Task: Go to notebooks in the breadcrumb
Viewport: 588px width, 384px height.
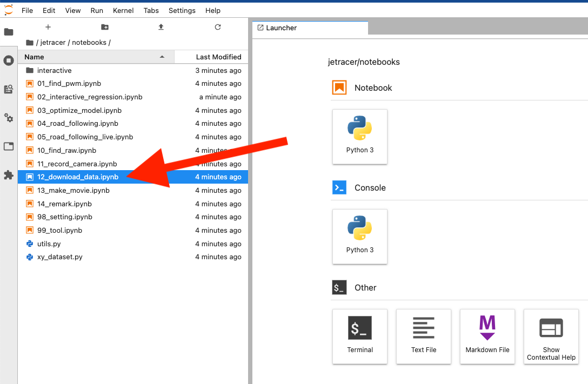Action: coord(89,43)
